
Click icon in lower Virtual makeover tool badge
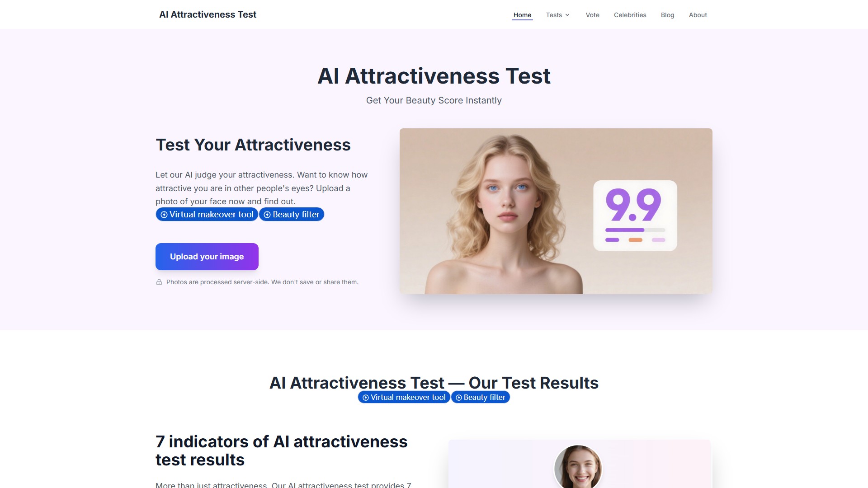click(x=366, y=398)
